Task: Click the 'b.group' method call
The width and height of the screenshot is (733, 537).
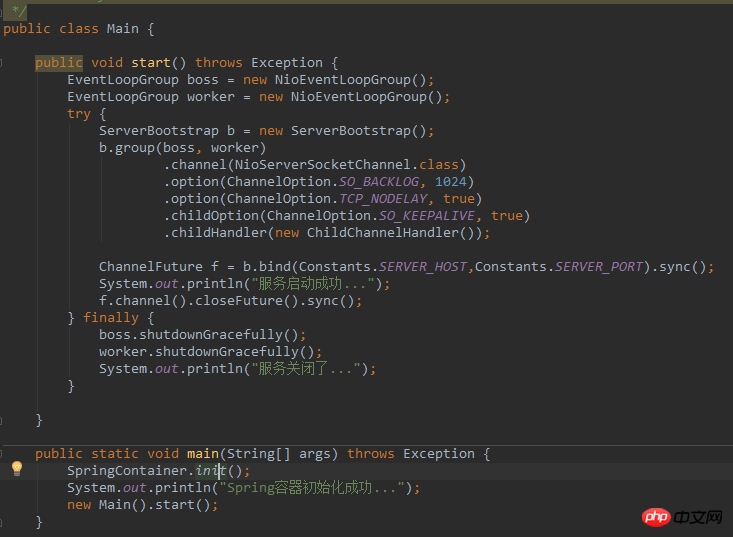Action: [x=127, y=148]
